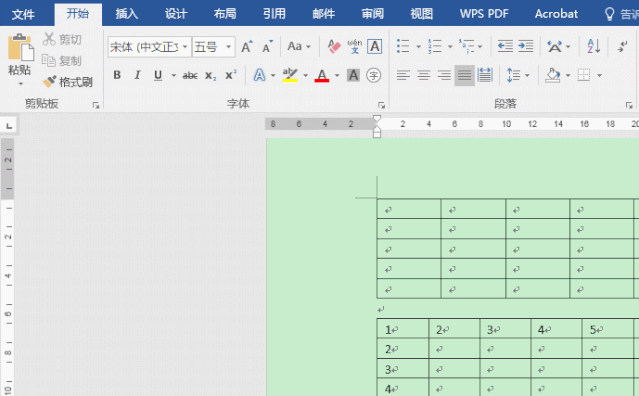Open the WPS PDF tab
Viewport: 639px width, 396px height.
coord(484,14)
